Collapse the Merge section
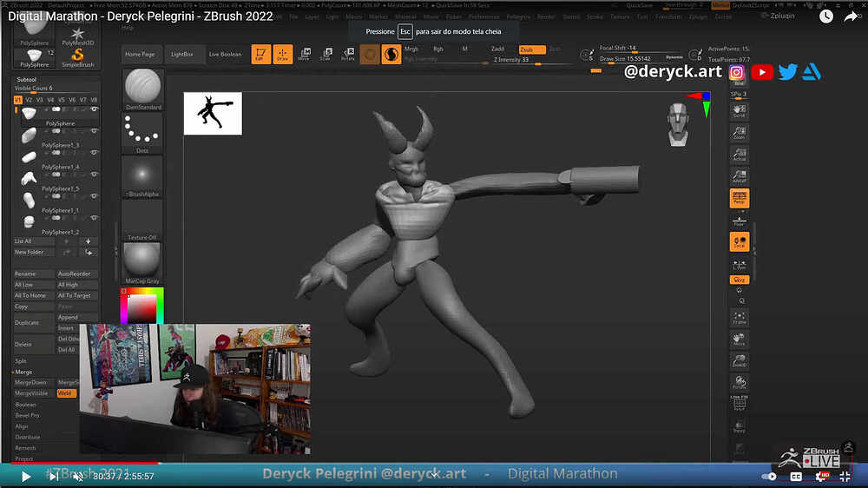Viewport: 868px width, 488px height. pos(23,372)
